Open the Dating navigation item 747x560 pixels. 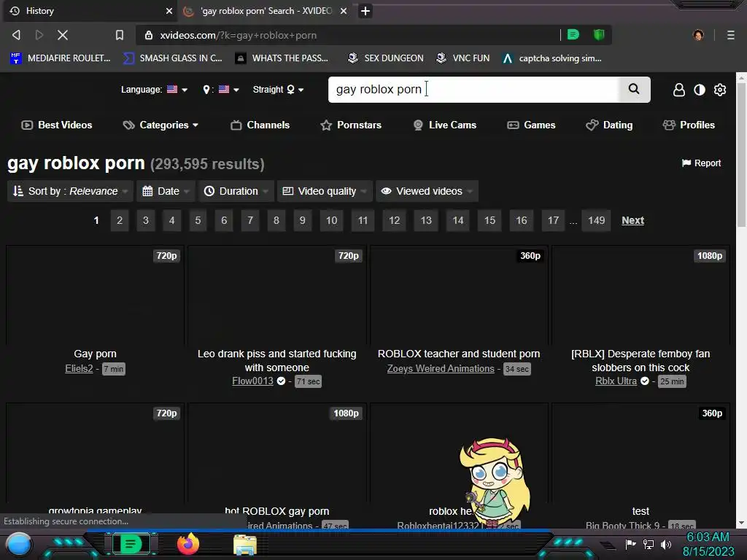coord(609,125)
